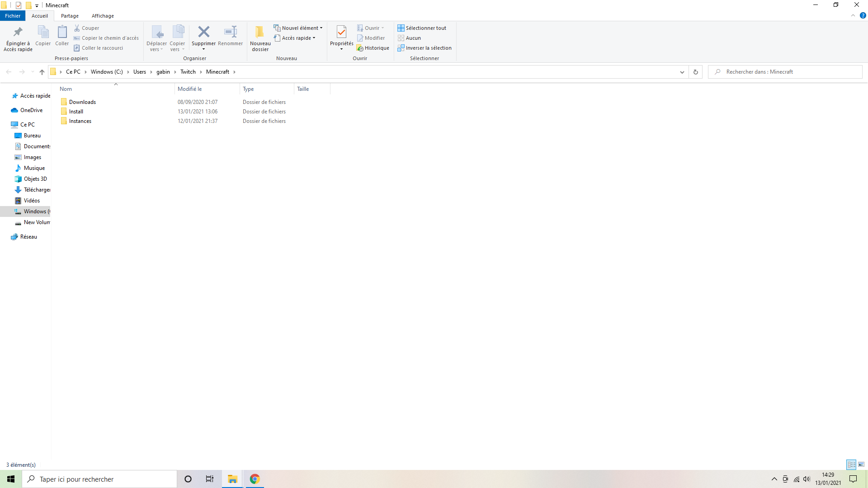Click Coller le raccourci

point(99,48)
